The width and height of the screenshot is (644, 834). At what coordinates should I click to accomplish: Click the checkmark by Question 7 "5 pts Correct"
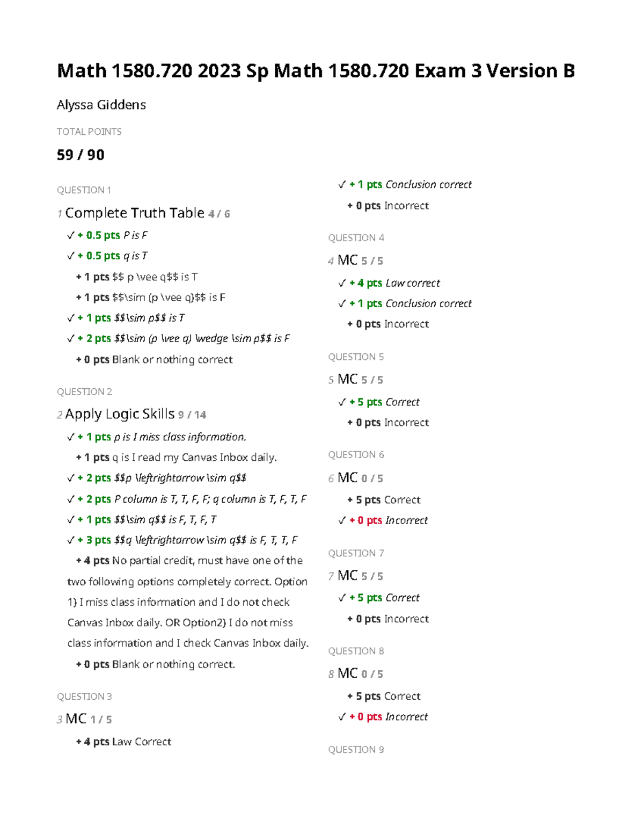[342, 598]
